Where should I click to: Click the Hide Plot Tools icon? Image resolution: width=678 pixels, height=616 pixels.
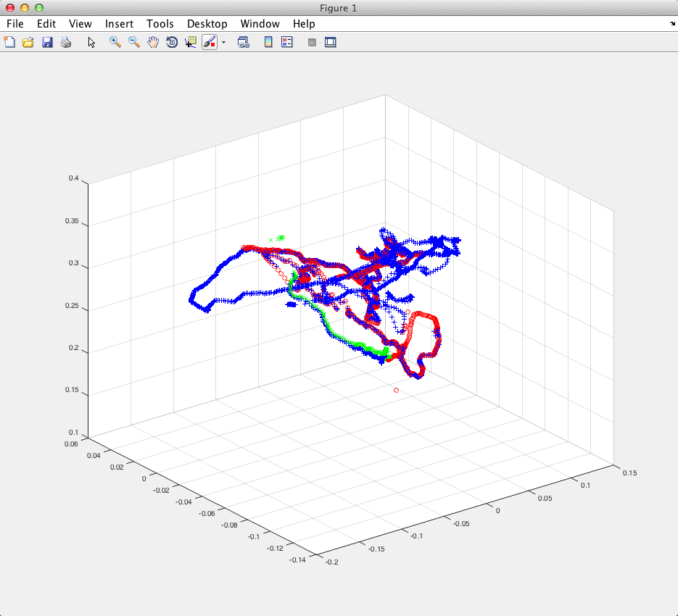point(312,42)
